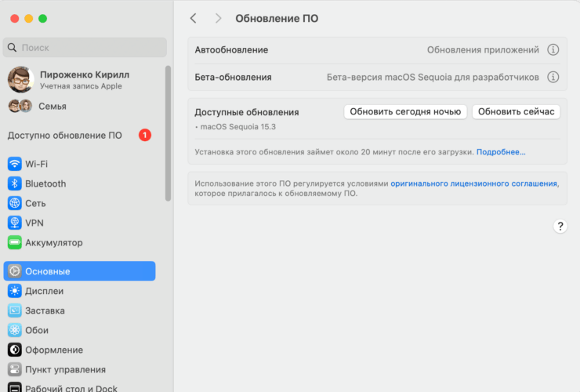Minimize window with yellow button
The width and height of the screenshot is (580, 392).
coord(28,19)
